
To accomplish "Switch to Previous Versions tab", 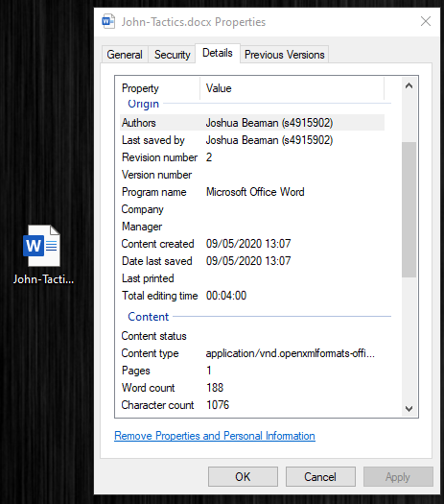I will [x=285, y=55].
